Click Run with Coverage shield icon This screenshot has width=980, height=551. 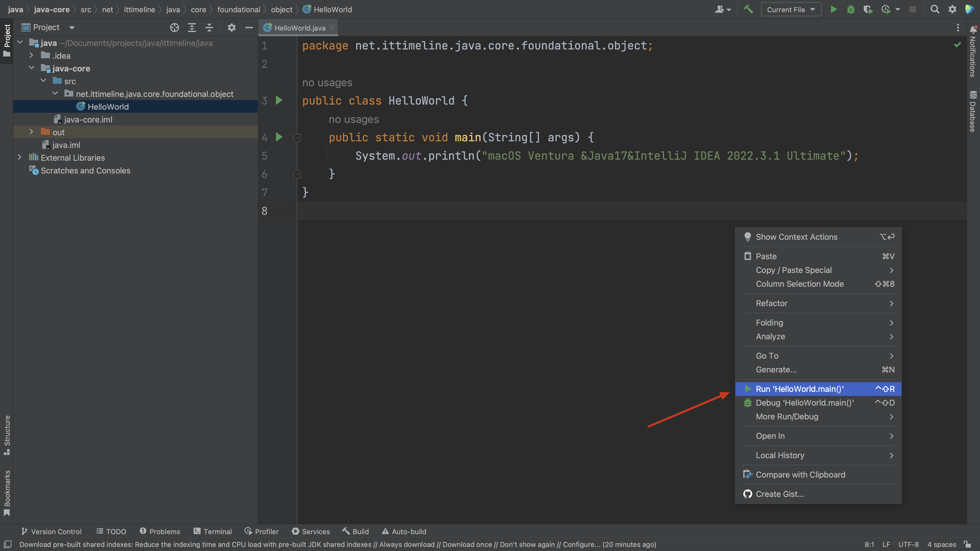click(x=868, y=9)
